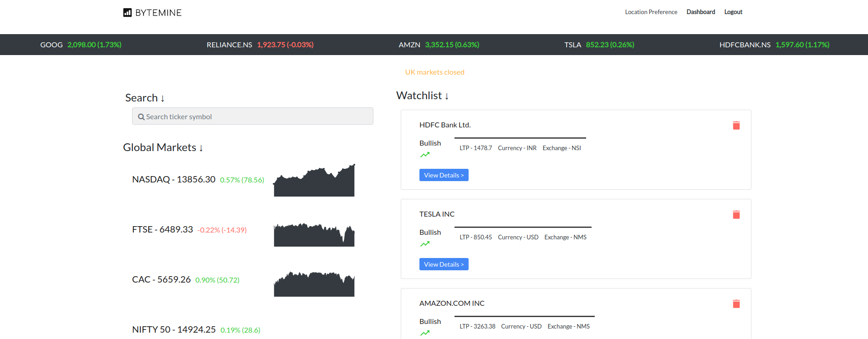Open the NASDAQ chart thumbnail

[314, 180]
